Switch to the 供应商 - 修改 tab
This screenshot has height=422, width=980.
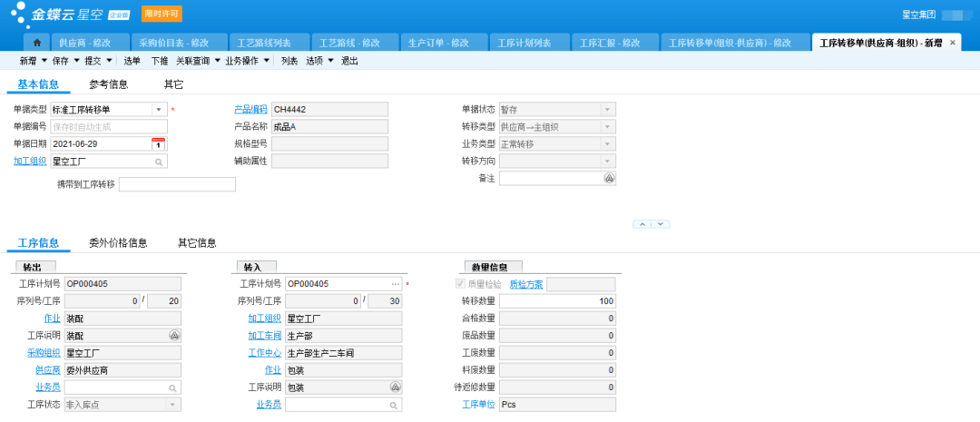[x=89, y=43]
